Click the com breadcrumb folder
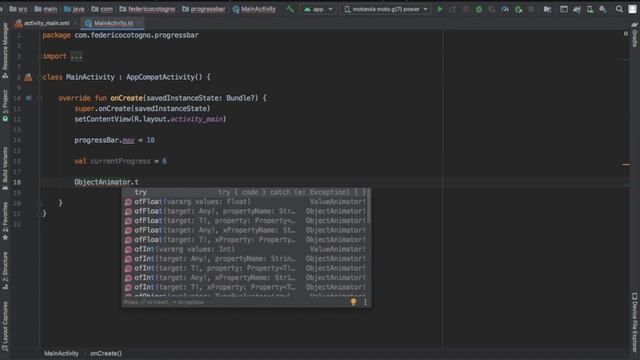 [x=102, y=9]
